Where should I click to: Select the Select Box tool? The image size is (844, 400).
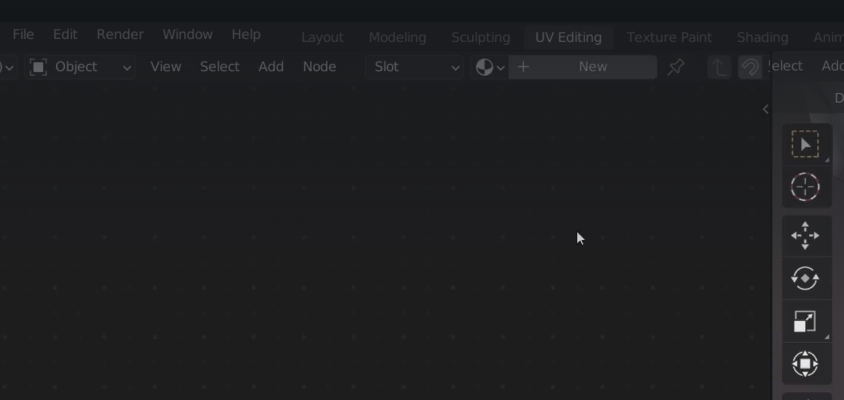click(805, 144)
